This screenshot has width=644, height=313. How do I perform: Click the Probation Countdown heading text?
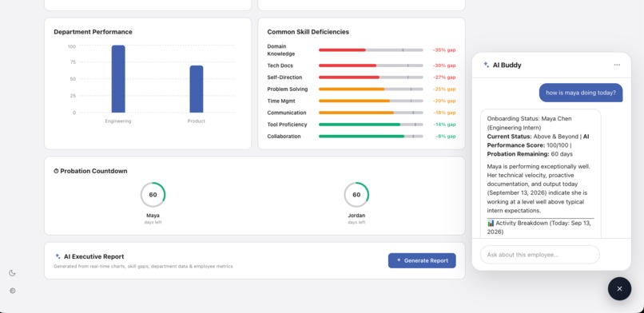[x=93, y=171]
